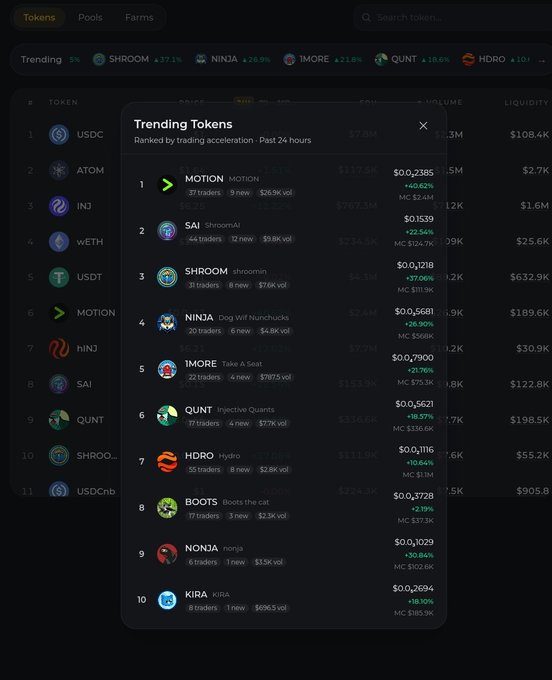Click the QUNT icon in background token table
This screenshot has height=680, width=552.
59,420
